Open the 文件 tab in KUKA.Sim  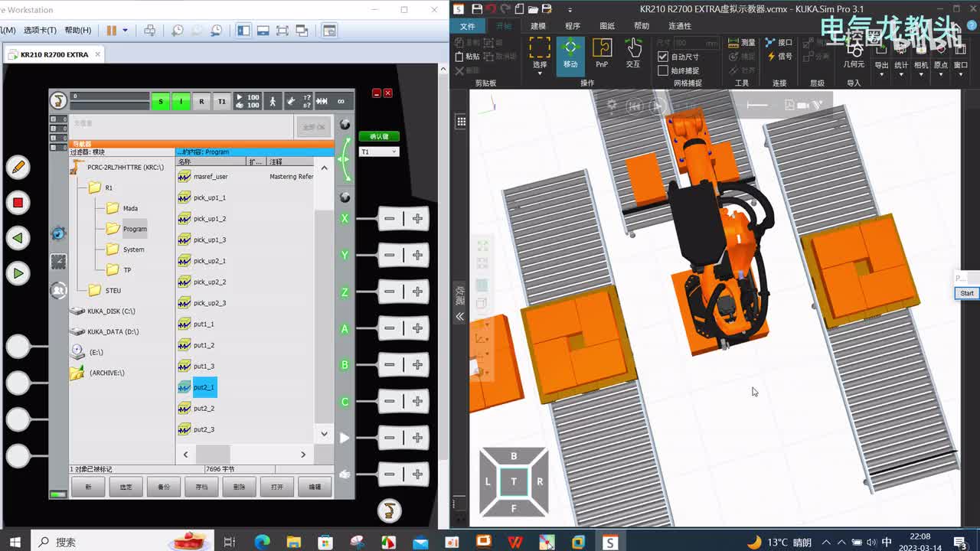[x=468, y=26]
